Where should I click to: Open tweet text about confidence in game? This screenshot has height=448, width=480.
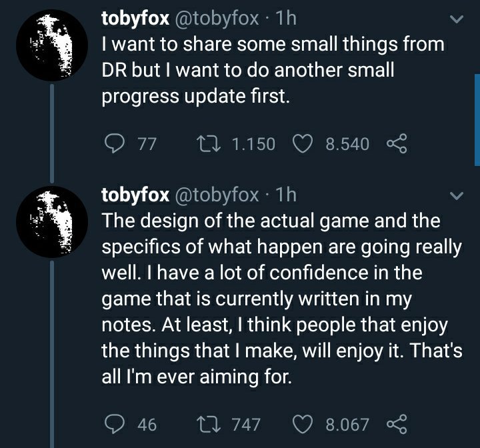(282, 299)
